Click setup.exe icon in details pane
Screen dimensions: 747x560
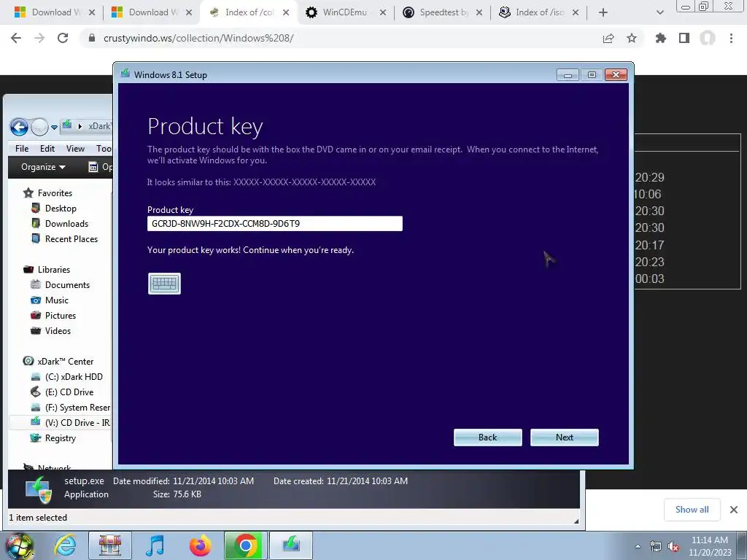pyautogui.click(x=38, y=489)
